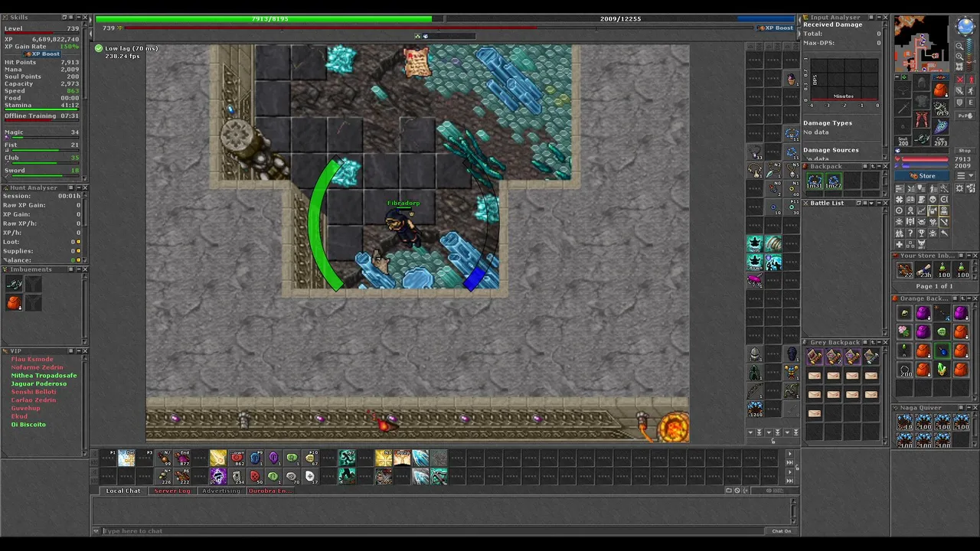Click the potion hotkey with count 877
Viewport: 980px width, 551px height.
[181, 458]
